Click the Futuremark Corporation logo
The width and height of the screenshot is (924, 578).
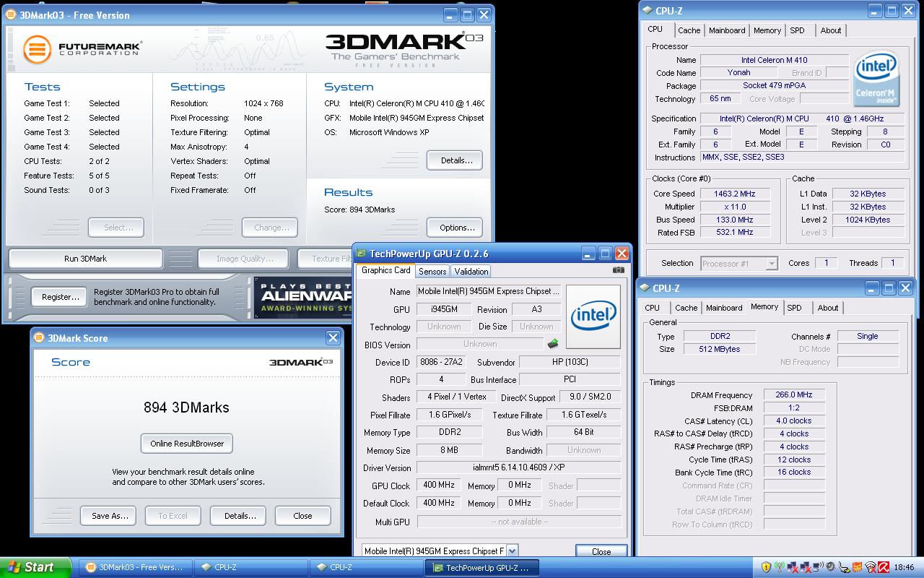point(82,48)
